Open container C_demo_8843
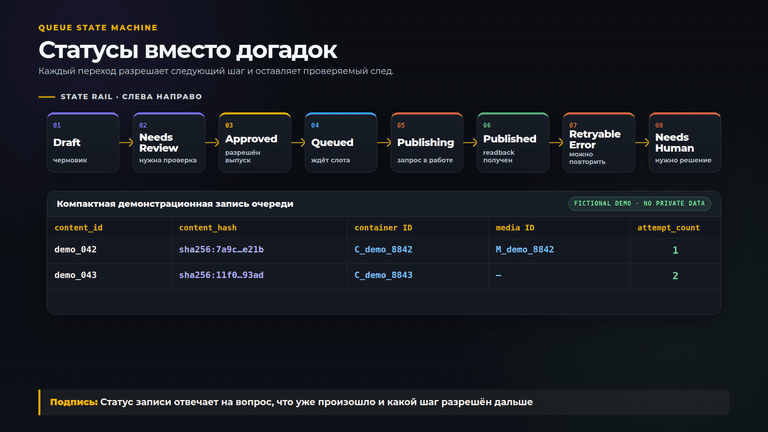This screenshot has width=768, height=432. (x=383, y=275)
